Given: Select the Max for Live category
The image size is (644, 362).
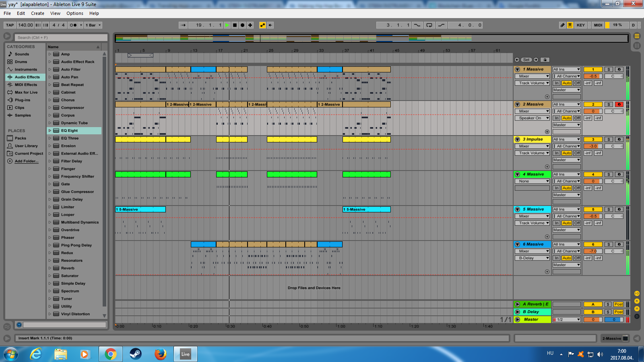Looking at the screenshot, I should [26, 93].
